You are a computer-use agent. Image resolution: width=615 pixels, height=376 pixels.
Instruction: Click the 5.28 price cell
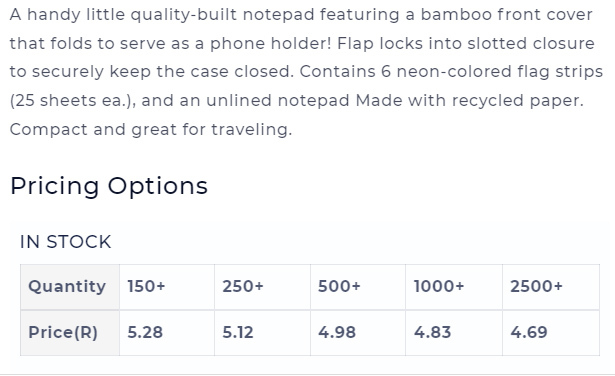167,333
